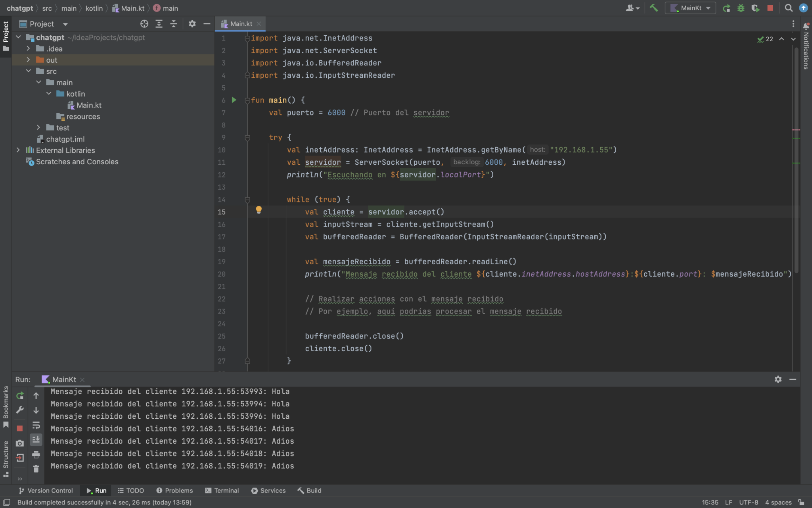Expand the External Libraries node
Viewport: 812px width, 508px height.
tap(18, 150)
